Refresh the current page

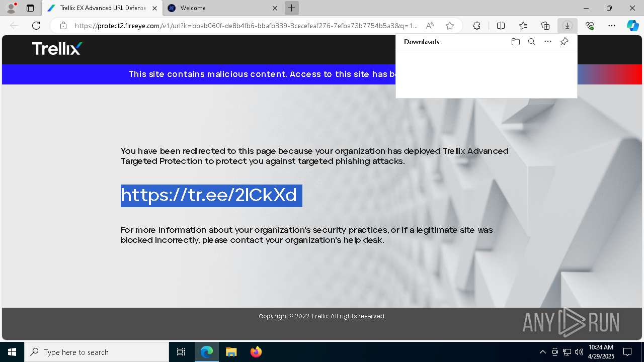[36, 26]
